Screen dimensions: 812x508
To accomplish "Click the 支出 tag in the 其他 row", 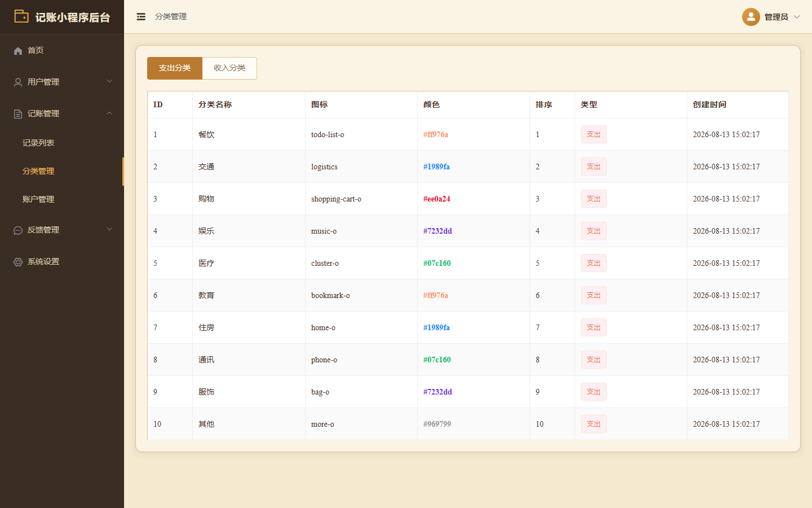I will (x=594, y=424).
